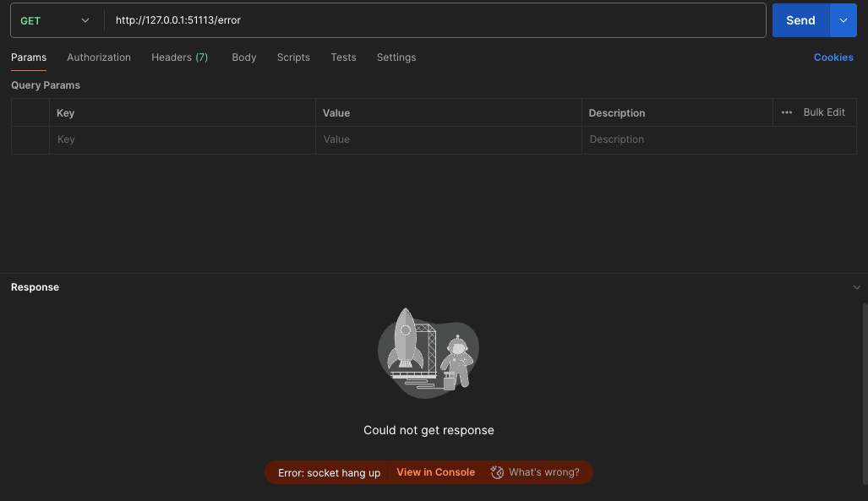Viewport: 868px width, 501px height.
Task: Open the GET method dropdown
Action: click(54, 20)
